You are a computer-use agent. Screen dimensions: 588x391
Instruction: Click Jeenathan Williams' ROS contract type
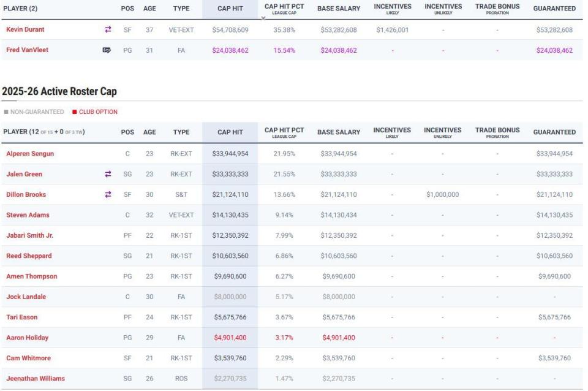(181, 379)
